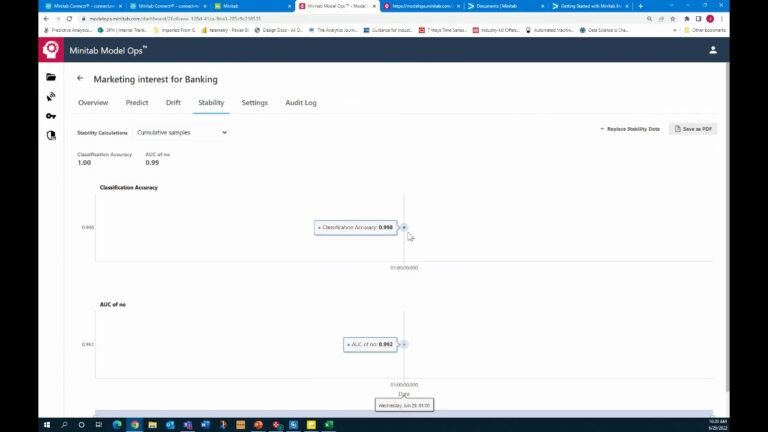This screenshot has width=768, height=432.
Task: Open Task View from the taskbar
Action: 99,425
